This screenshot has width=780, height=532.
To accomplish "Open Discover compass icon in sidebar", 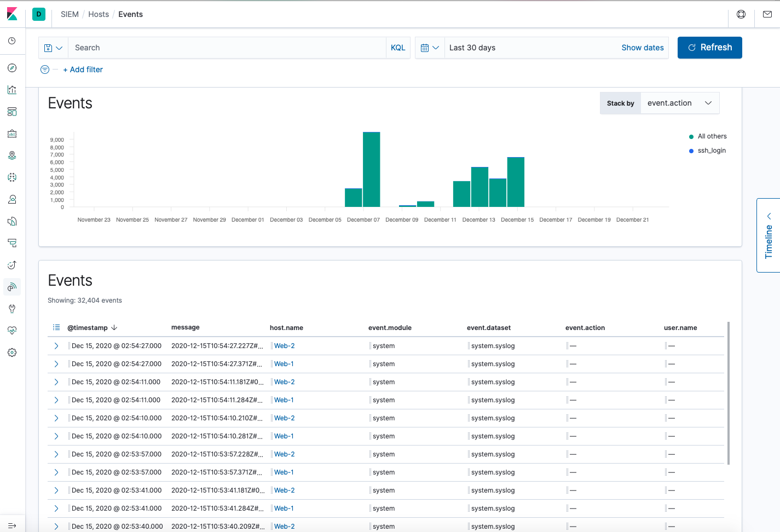I will [x=12, y=68].
